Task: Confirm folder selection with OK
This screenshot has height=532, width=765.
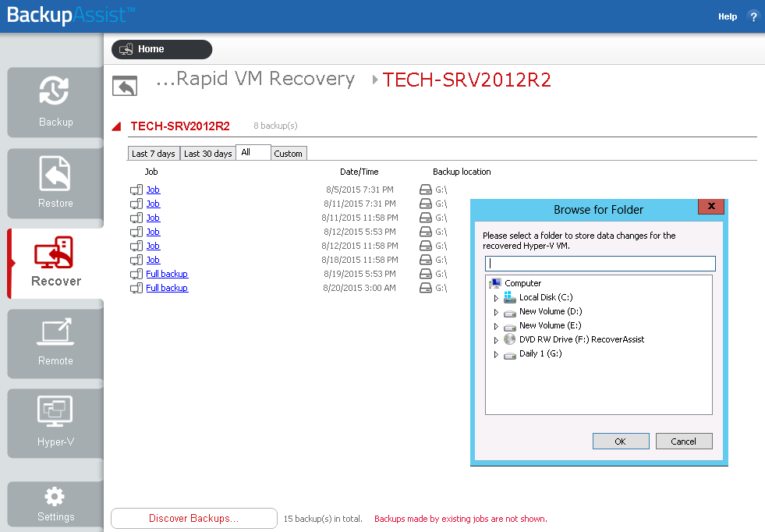Action: coord(621,442)
